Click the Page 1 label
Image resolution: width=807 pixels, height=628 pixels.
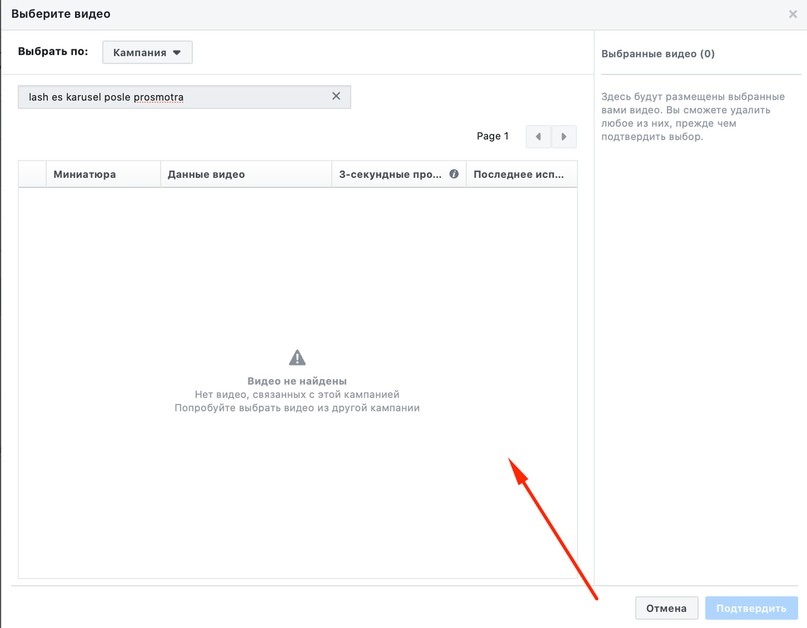[x=493, y=136]
